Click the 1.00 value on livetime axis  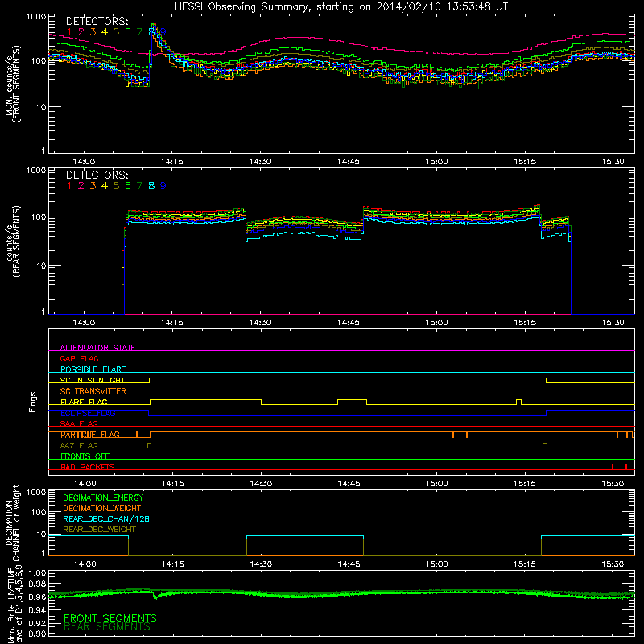click(37, 572)
